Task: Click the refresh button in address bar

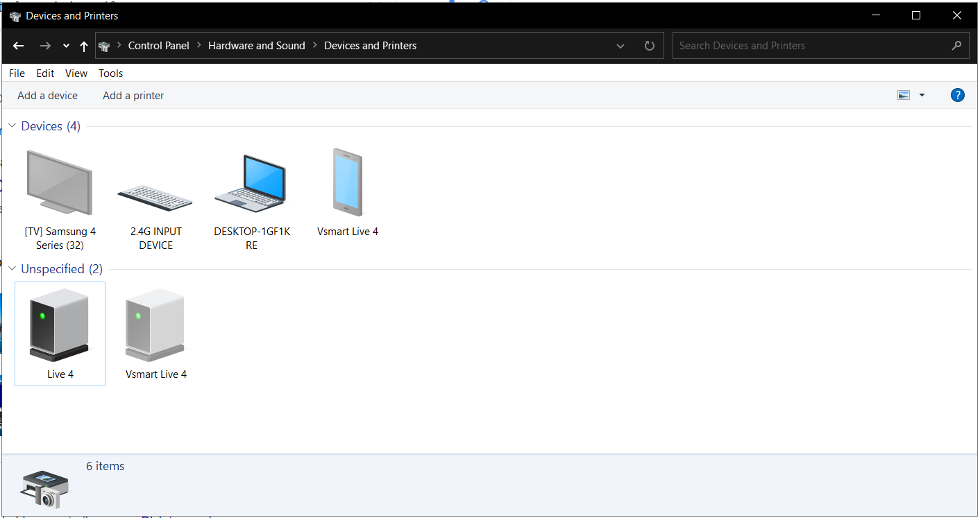Action: click(x=649, y=46)
